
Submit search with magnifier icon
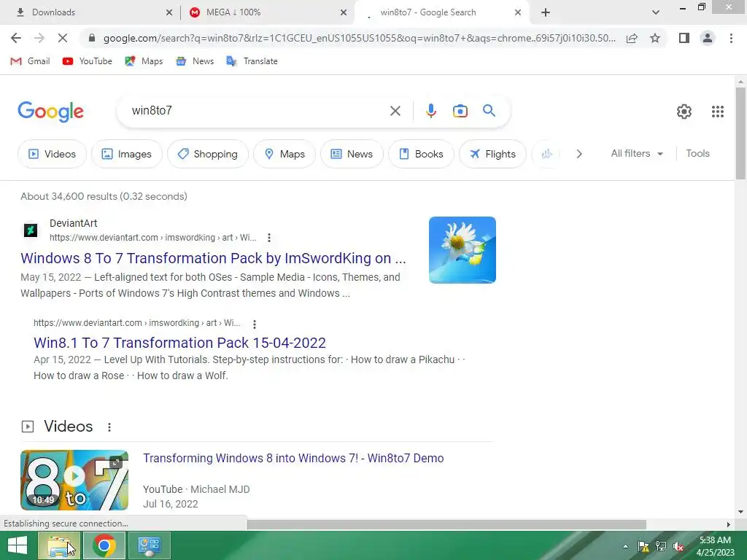[x=489, y=111]
